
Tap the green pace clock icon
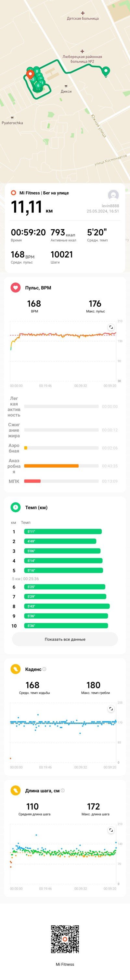coord(15,507)
